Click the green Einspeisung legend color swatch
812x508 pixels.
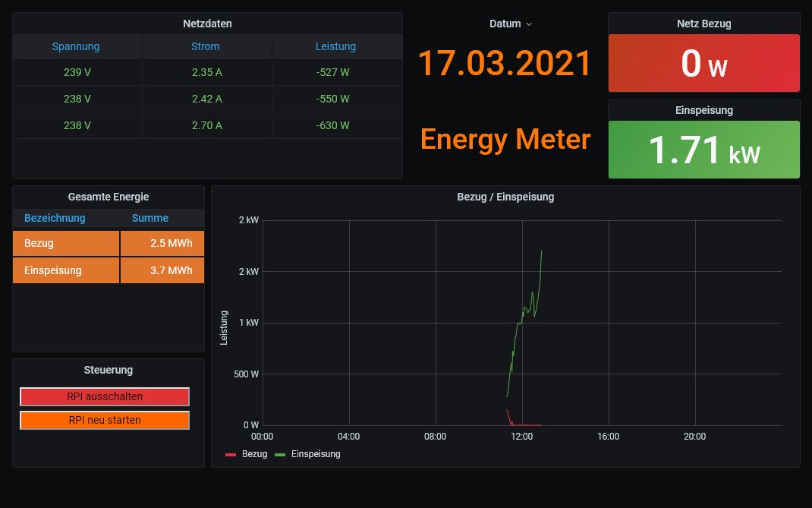tap(280, 455)
